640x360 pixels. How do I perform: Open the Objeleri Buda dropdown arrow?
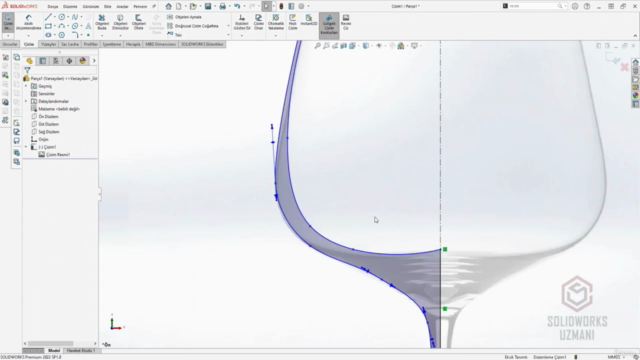point(102,36)
